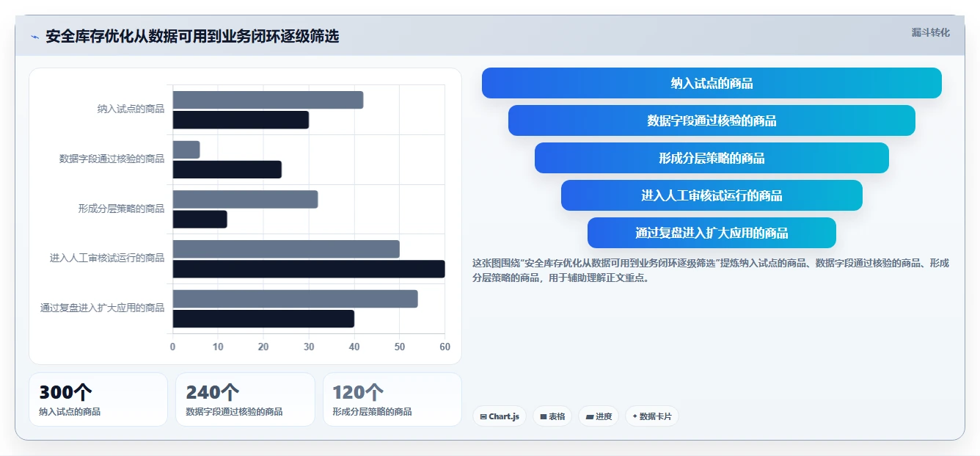
Task: Click the chart axis label 形成分层策略的商品
Action: click(x=121, y=209)
